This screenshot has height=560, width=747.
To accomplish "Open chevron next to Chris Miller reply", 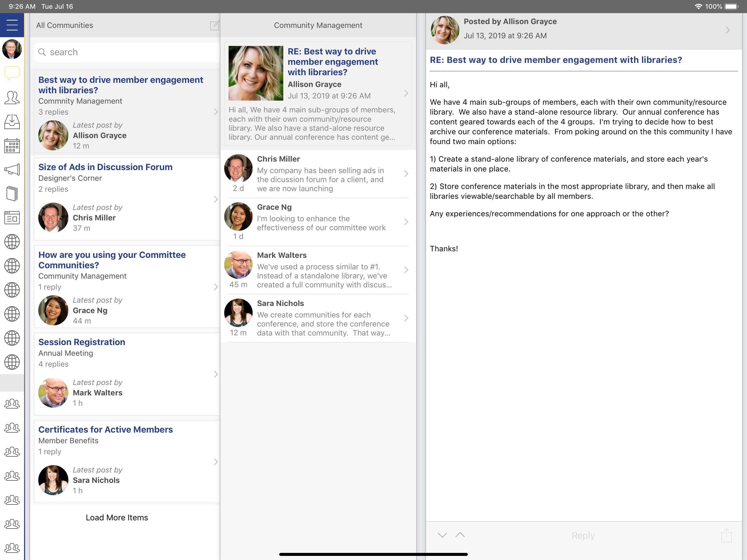I will 406,174.
